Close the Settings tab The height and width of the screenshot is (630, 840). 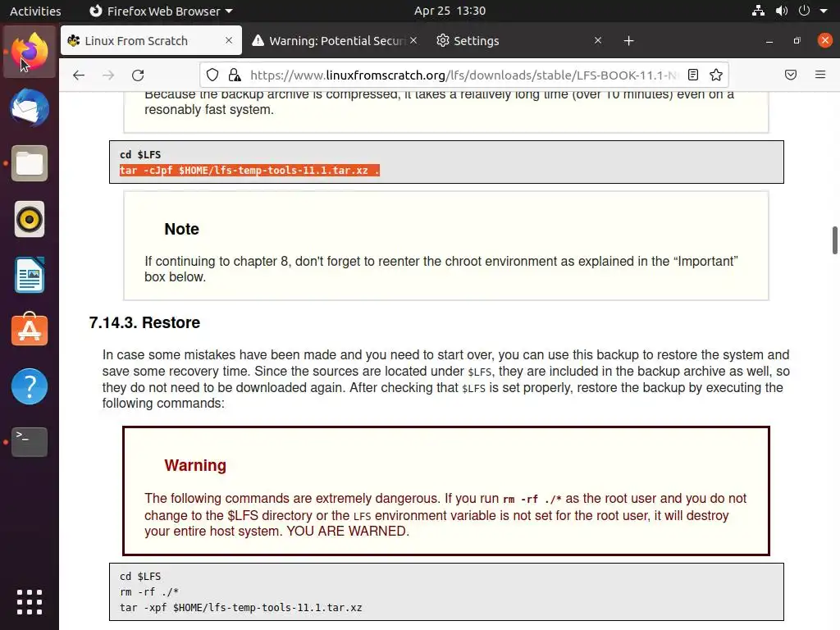coord(598,40)
